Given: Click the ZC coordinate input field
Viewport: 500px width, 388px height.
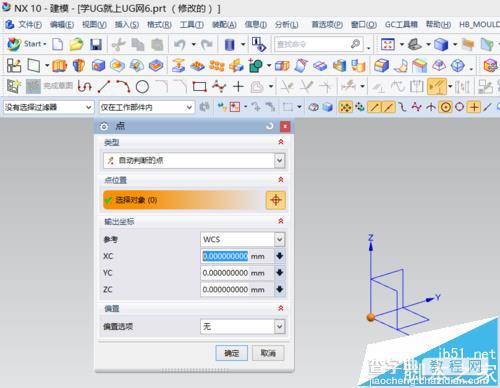Looking at the screenshot, I should 237,289.
